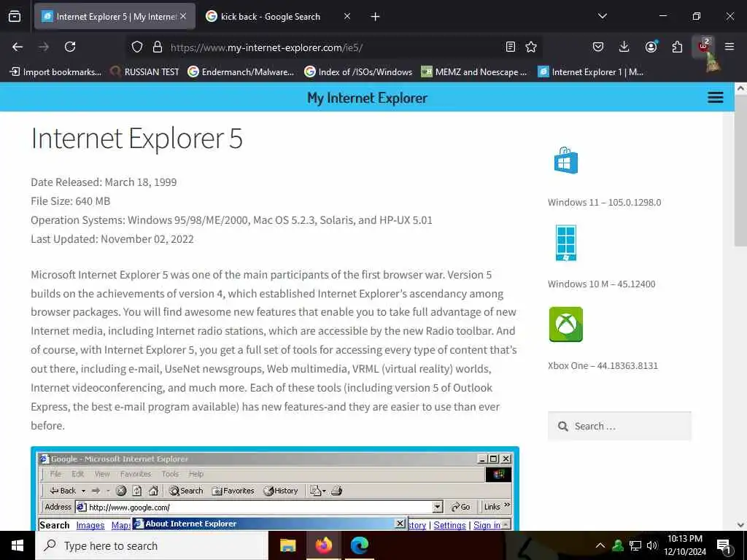Screen dimensions: 747x560
Task: Click the scrollbar up arrow
Action: click(x=740, y=88)
